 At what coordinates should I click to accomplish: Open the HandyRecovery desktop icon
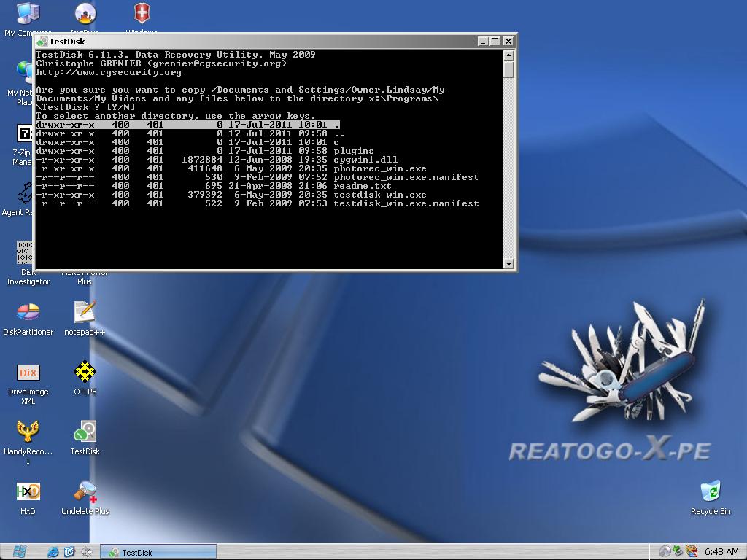pos(28,432)
